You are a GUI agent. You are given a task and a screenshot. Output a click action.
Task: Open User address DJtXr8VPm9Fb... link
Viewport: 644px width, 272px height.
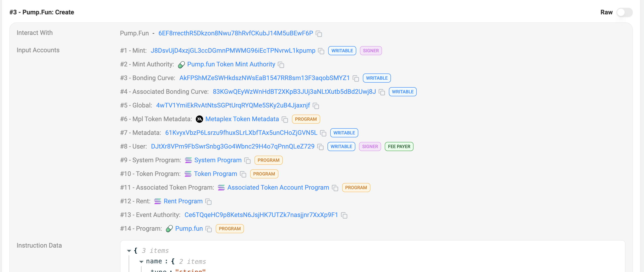233,146
